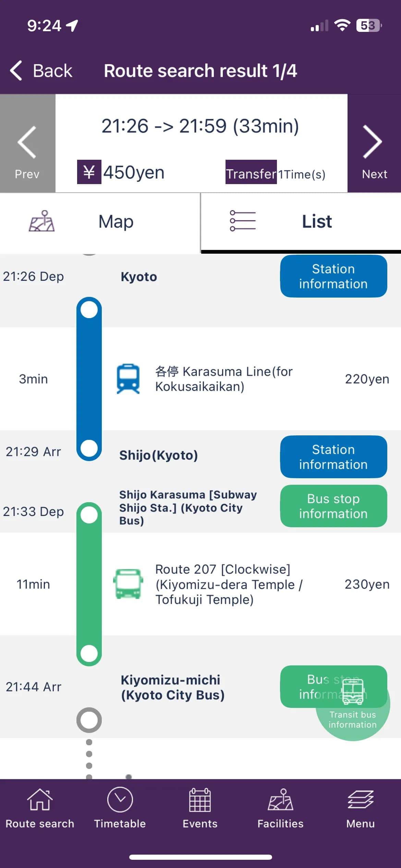The width and height of the screenshot is (401, 868).
Task: Switch to the Map tab
Action: (x=99, y=222)
